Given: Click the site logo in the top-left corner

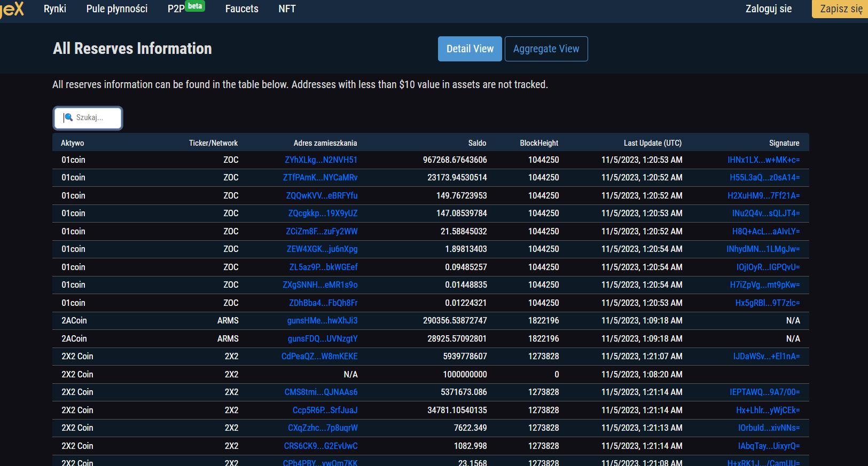Looking at the screenshot, I should [x=12, y=9].
